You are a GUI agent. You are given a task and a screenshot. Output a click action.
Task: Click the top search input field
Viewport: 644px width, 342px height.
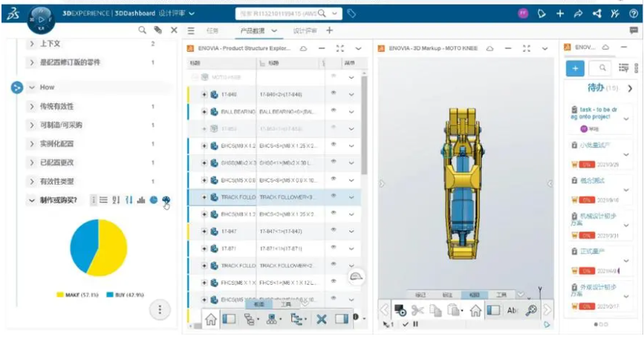click(x=278, y=13)
